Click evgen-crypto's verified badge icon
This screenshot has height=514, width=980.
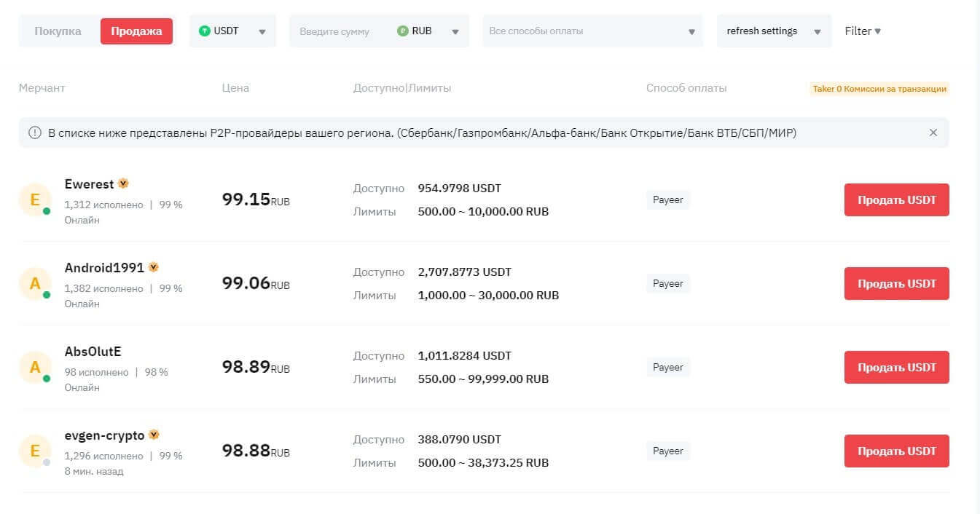coord(154,435)
